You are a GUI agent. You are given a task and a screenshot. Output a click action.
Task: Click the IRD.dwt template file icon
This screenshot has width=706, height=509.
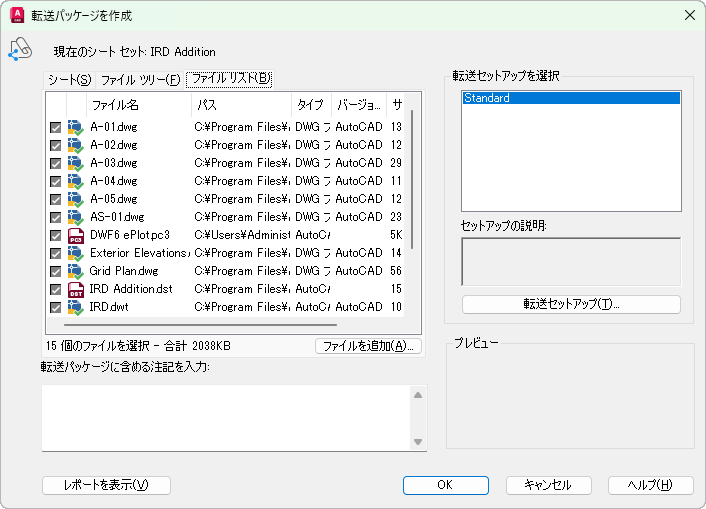tap(75, 307)
